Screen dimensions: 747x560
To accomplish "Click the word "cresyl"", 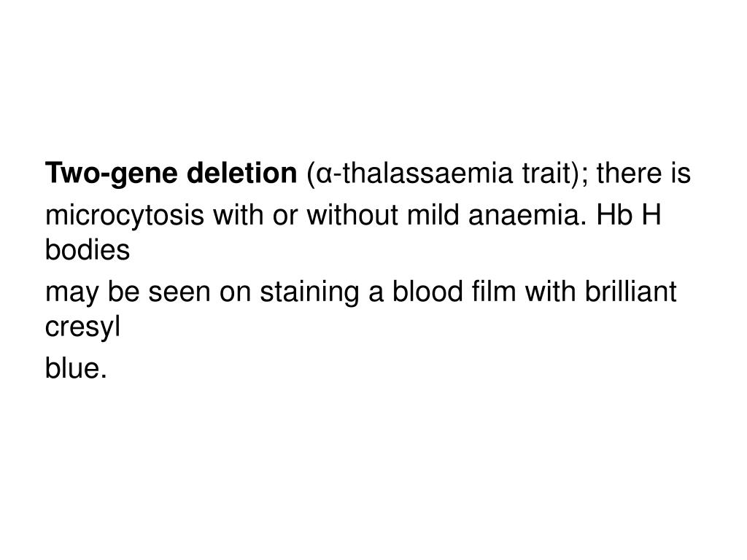I will [82, 327].
